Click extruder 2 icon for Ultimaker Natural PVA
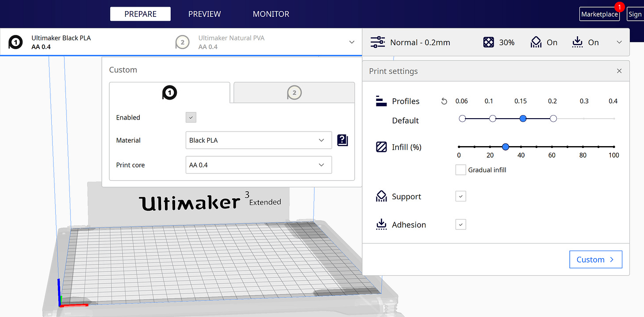 (x=182, y=42)
